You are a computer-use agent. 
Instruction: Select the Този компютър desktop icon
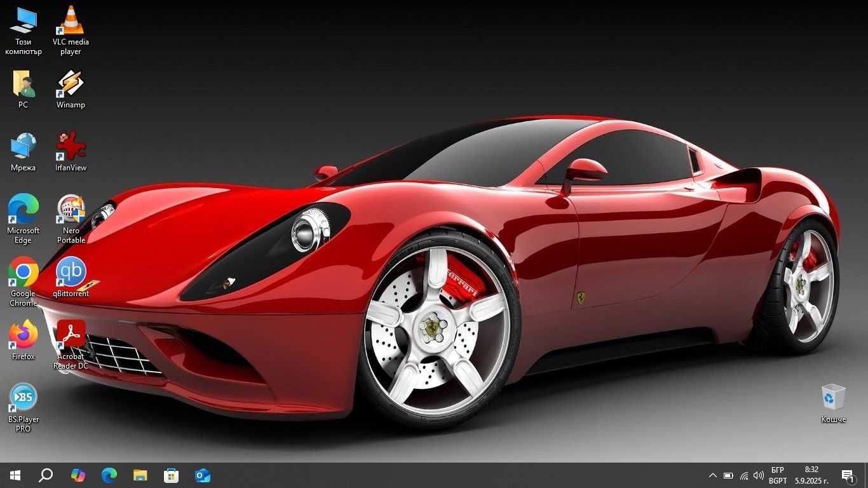coord(24,30)
